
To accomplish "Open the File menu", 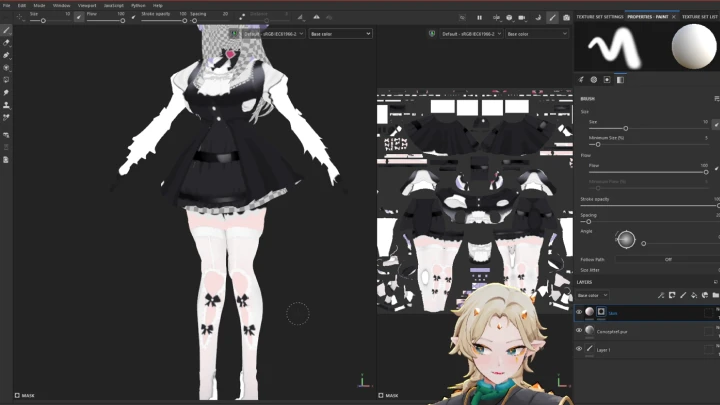I will 6,6.
